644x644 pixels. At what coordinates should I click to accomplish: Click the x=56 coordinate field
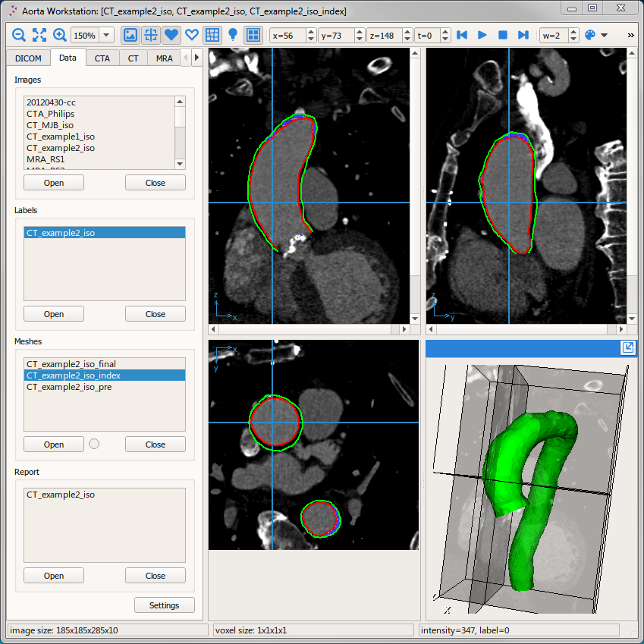[x=287, y=35]
